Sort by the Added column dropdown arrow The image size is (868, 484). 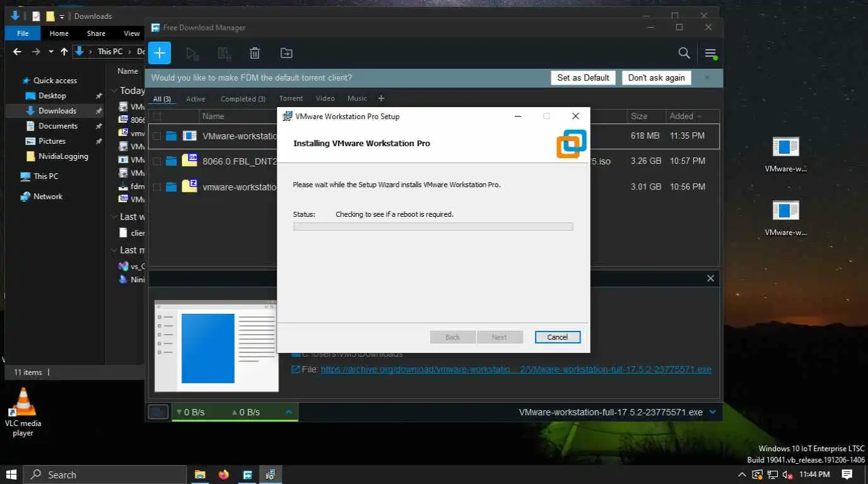699,117
